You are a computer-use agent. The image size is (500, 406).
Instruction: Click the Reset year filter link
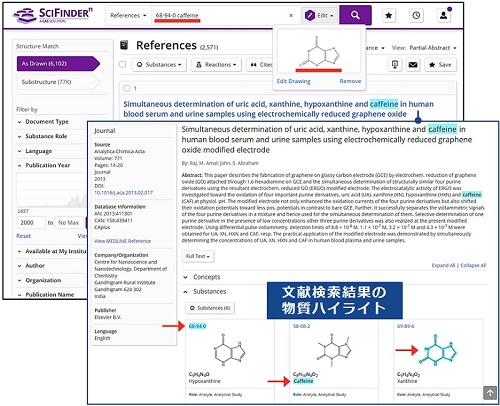[x=23, y=236]
